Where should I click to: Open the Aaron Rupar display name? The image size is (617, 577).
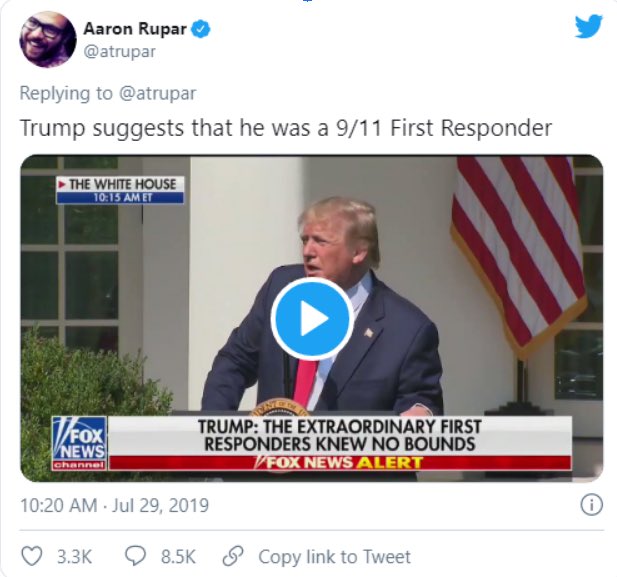point(135,29)
